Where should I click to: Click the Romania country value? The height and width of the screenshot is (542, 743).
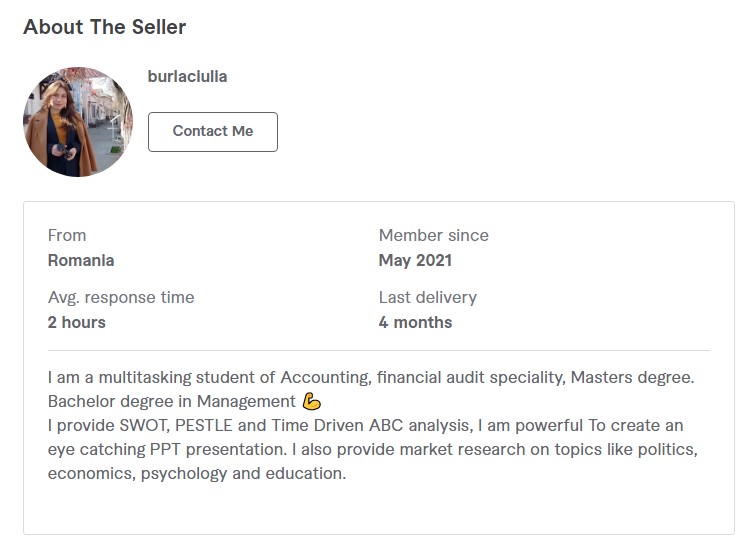pos(81,260)
